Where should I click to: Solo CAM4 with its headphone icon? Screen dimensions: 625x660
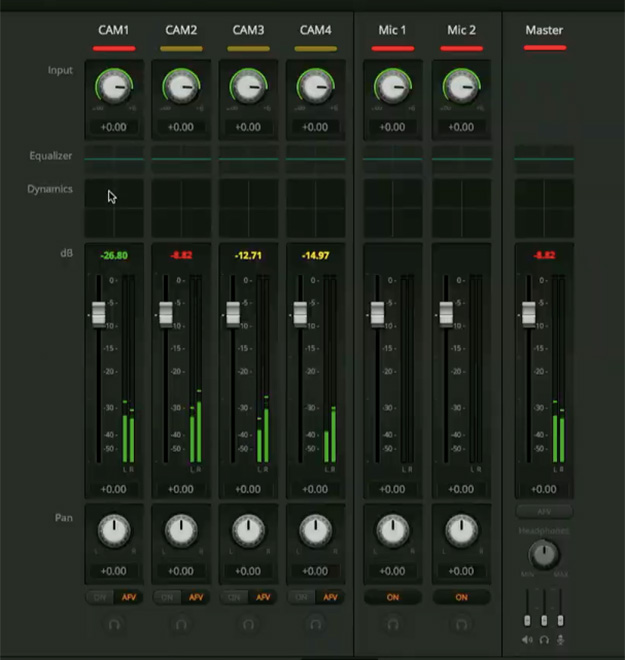coord(316,625)
